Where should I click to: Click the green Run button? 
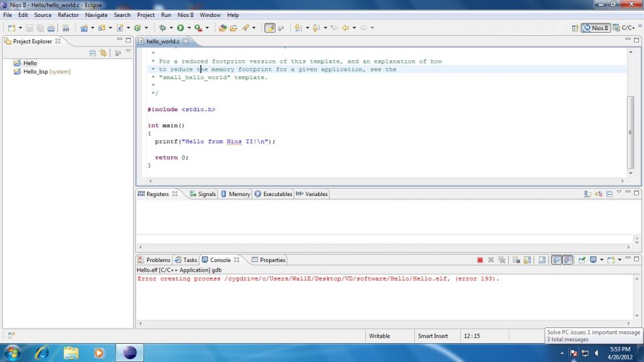click(x=180, y=28)
